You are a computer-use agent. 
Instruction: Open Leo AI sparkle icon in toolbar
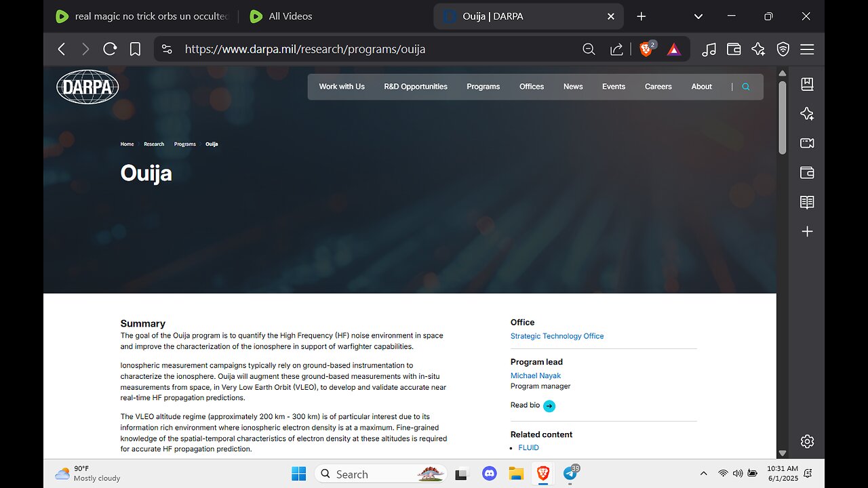point(758,49)
